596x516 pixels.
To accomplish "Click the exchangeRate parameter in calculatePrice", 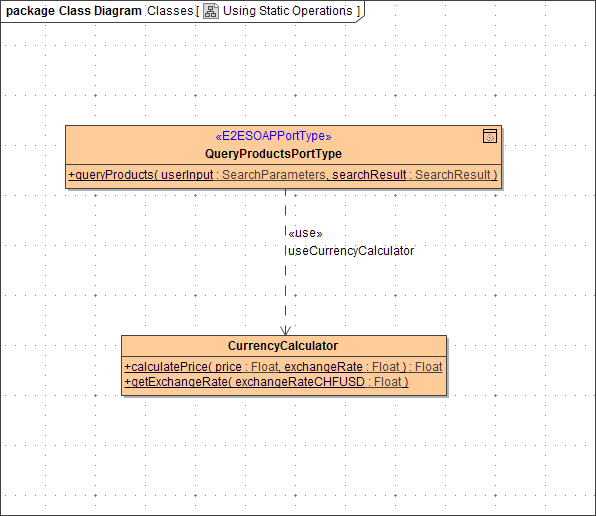I will click(323, 367).
